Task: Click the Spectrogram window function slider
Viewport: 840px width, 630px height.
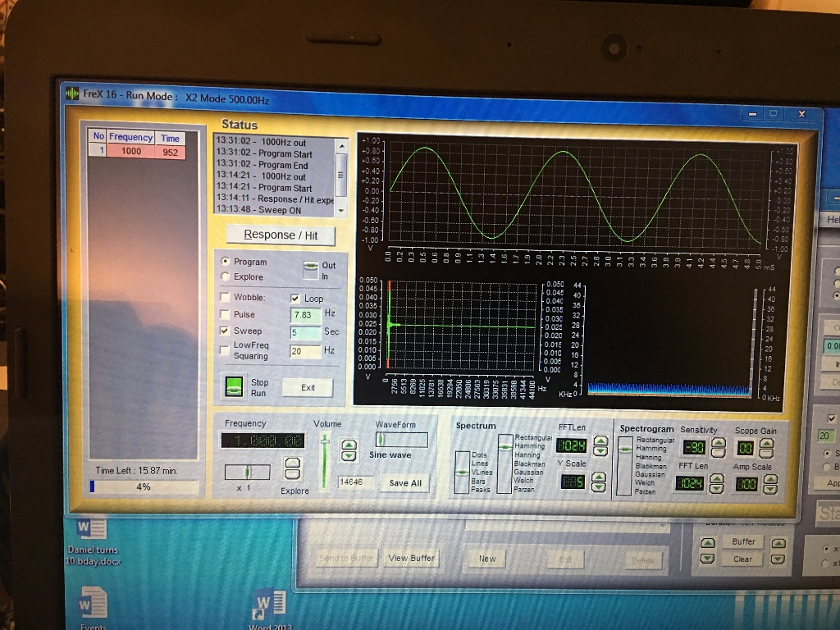Action: (x=624, y=466)
